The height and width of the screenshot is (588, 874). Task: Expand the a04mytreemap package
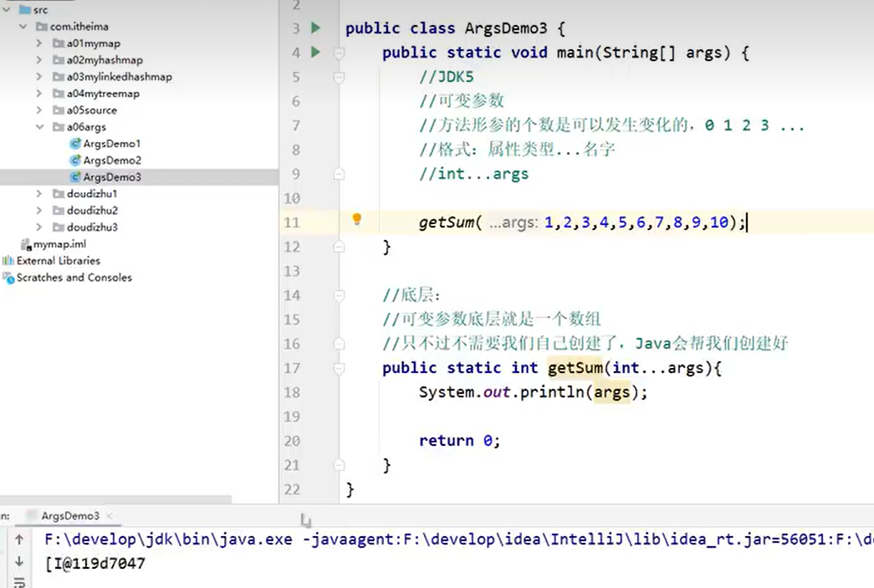point(39,93)
